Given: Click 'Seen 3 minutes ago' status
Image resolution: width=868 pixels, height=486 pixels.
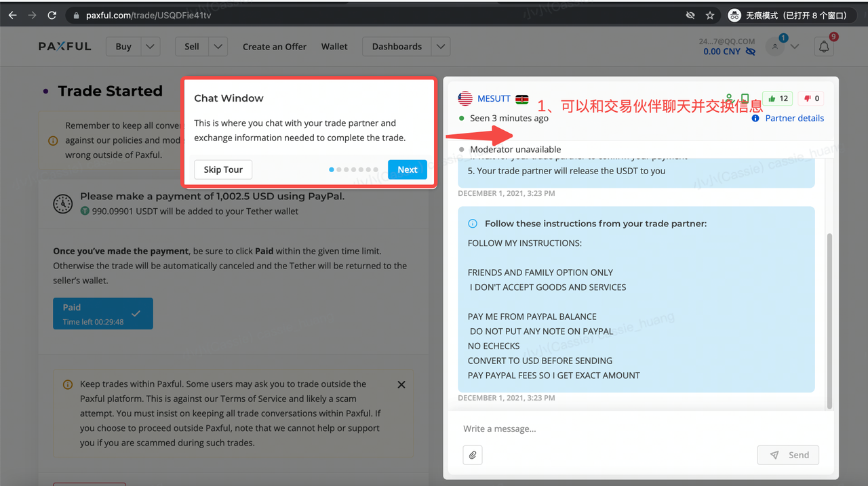Looking at the screenshot, I should tap(509, 118).
